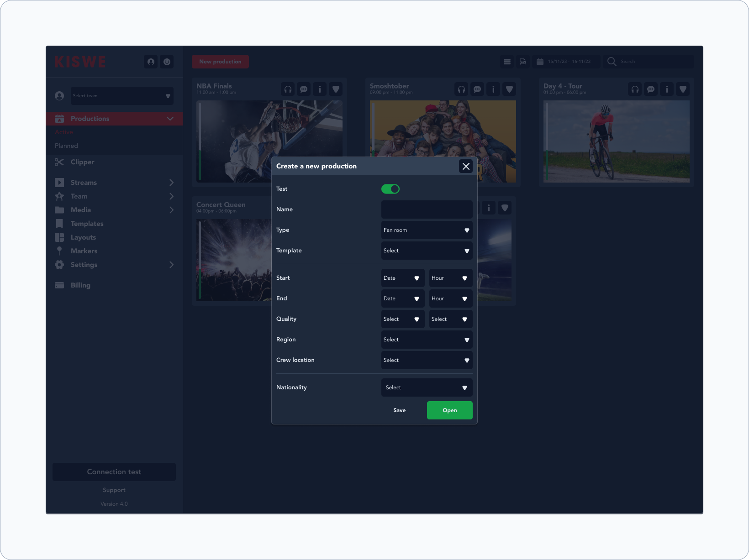
Task: Click the Templates bookmark icon
Action: coord(59,224)
